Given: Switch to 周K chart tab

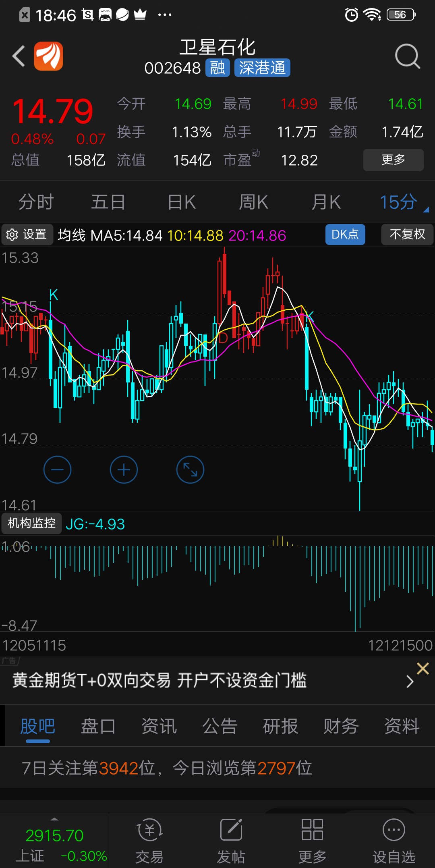Looking at the screenshot, I should [253, 202].
